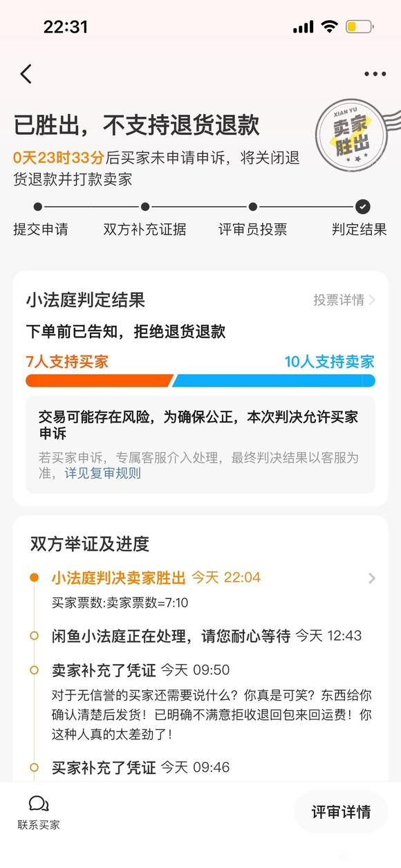Tap the cellular signal bars icon
The height and width of the screenshot is (868, 401).
[304, 27]
